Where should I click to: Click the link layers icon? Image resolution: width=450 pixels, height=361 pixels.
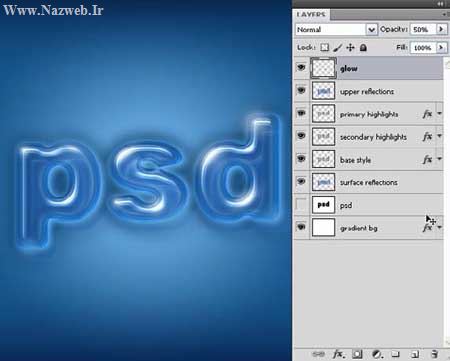[x=318, y=354]
